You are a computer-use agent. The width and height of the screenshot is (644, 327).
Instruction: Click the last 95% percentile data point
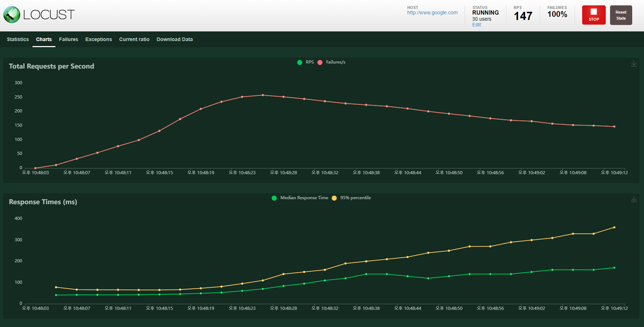point(614,227)
